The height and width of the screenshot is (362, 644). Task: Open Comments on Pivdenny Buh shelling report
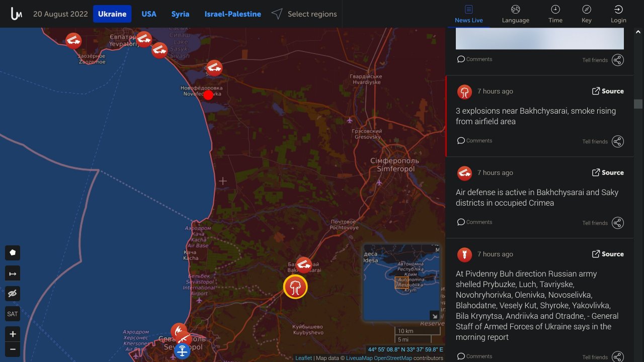pos(474,356)
